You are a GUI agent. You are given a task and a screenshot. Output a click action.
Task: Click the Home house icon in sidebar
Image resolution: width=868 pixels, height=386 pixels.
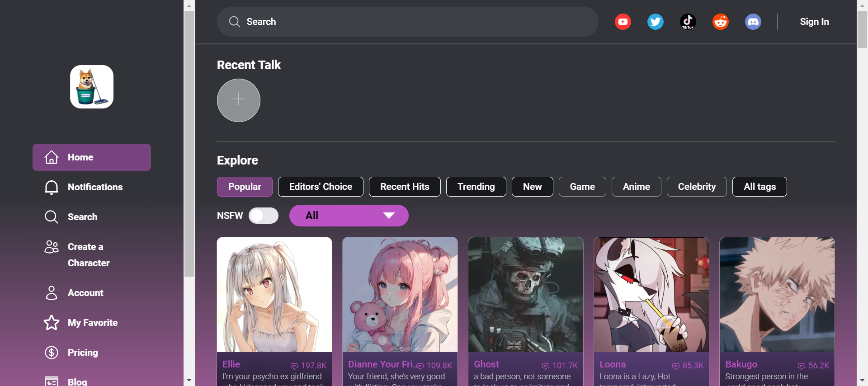coord(52,157)
